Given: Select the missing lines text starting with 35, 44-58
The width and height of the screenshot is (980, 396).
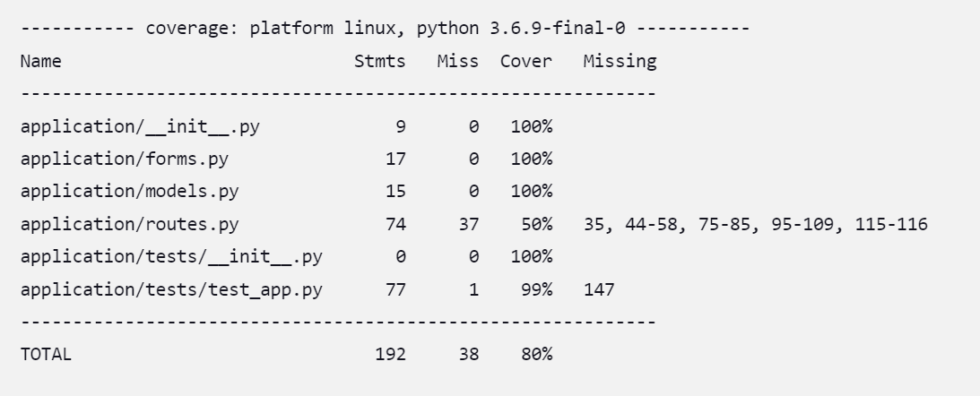Looking at the screenshot, I should [x=756, y=225].
